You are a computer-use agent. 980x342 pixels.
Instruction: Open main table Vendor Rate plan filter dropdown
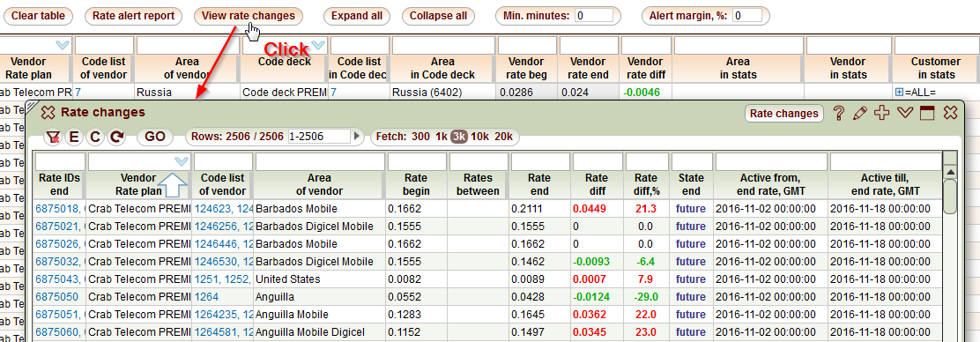point(63,45)
